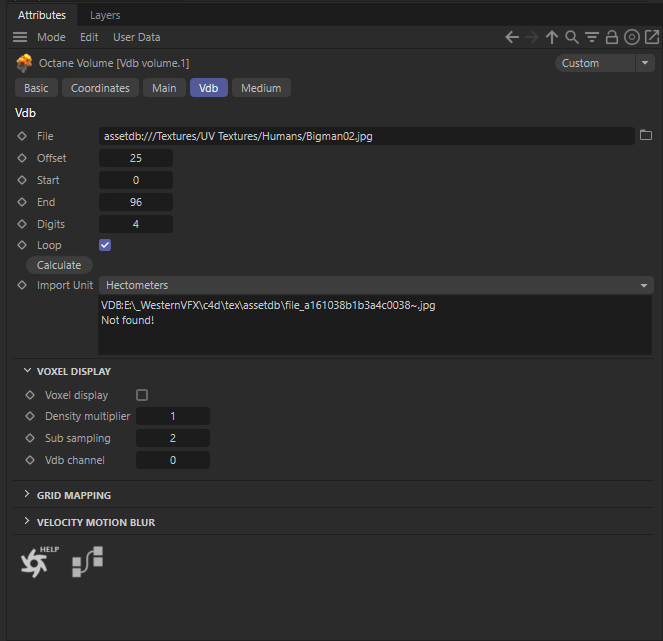Expand the Grid Mapping section

74,495
